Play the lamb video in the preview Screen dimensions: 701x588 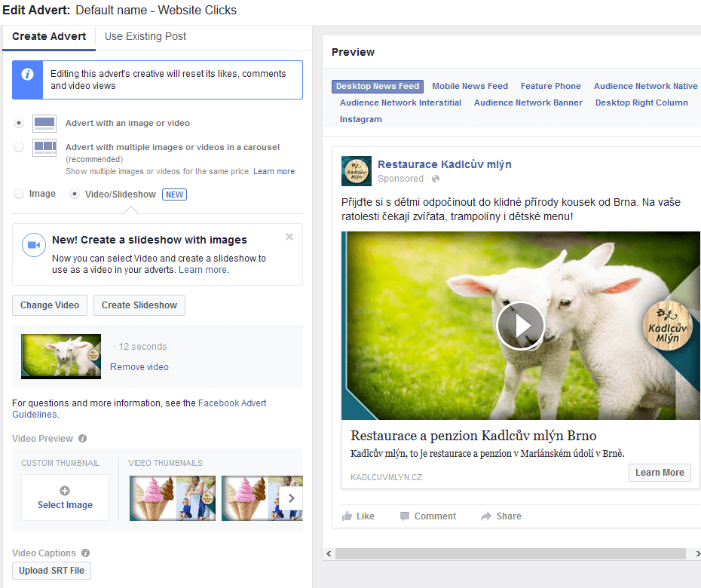520,326
